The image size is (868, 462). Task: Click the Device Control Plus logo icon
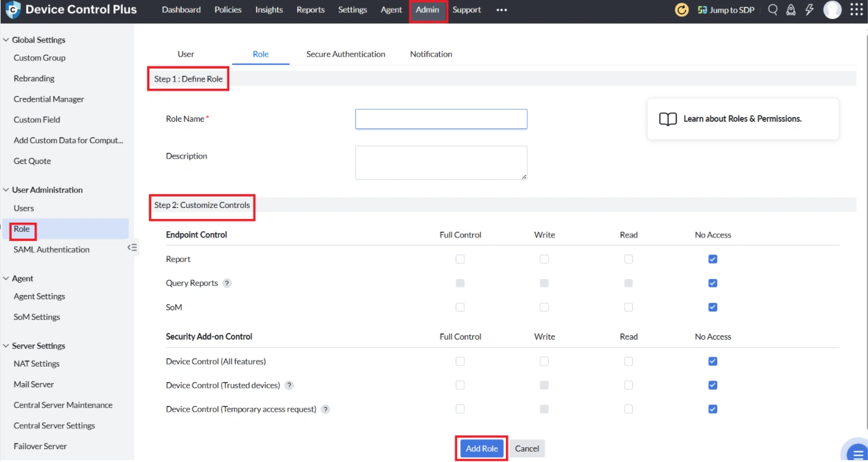coord(12,10)
